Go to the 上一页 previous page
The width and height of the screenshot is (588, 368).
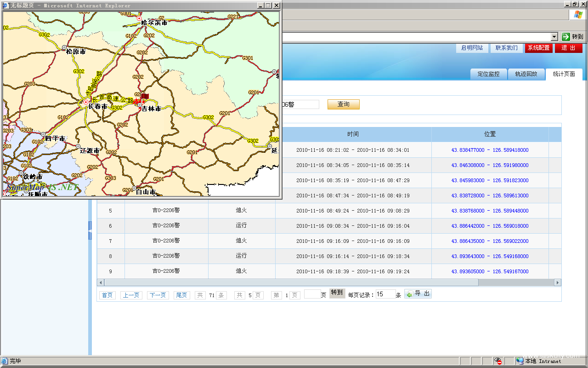click(x=131, y=295)
